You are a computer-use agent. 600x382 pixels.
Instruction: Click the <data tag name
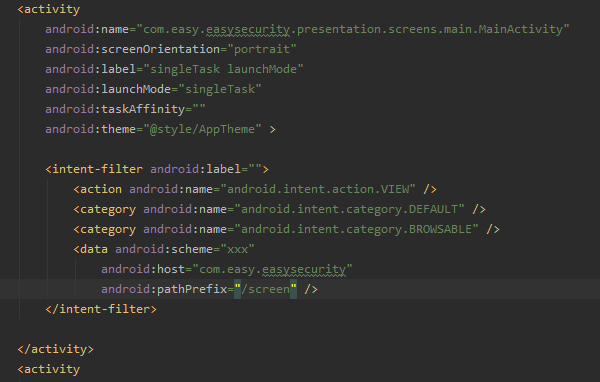91,249
